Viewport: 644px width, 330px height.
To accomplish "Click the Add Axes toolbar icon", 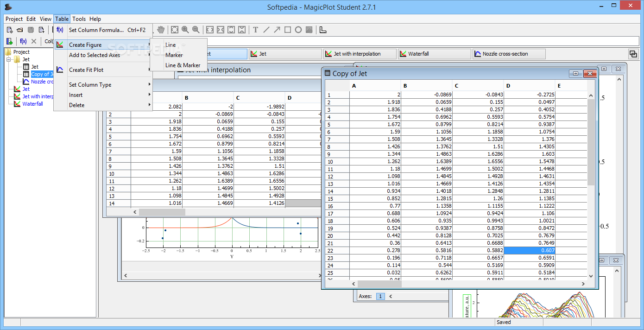I will point(323,30).
